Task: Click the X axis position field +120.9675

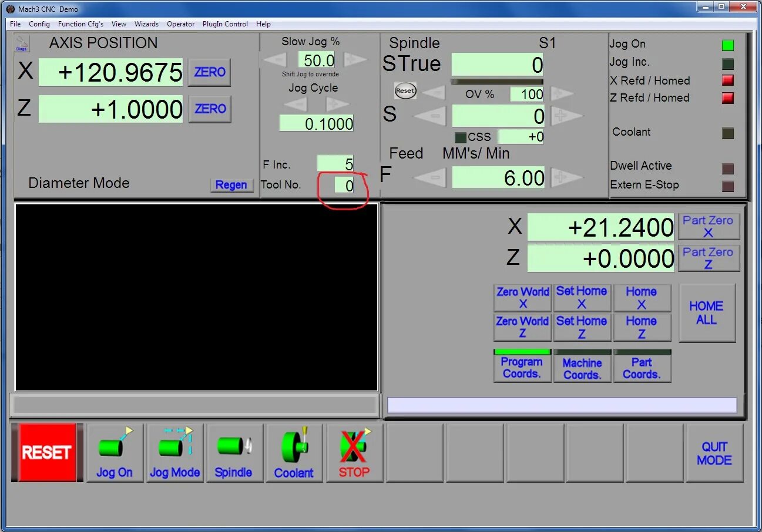Action: (111, 72)
